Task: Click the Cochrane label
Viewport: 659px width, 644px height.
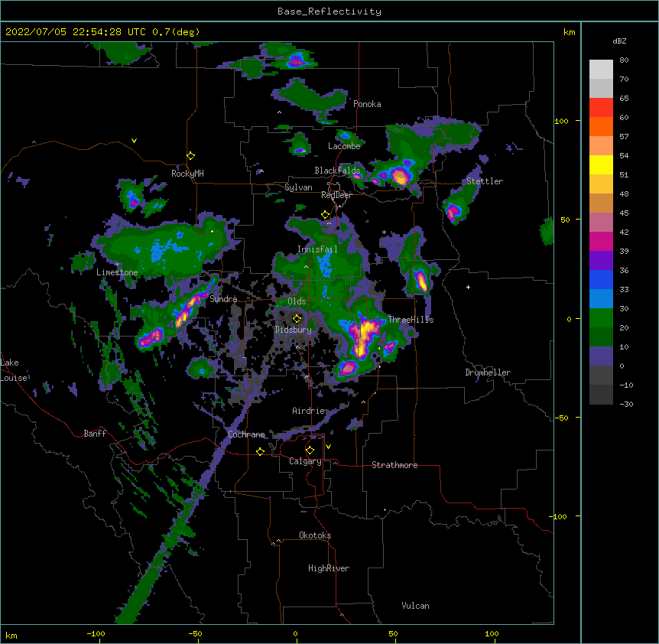Action: (246, 434)
